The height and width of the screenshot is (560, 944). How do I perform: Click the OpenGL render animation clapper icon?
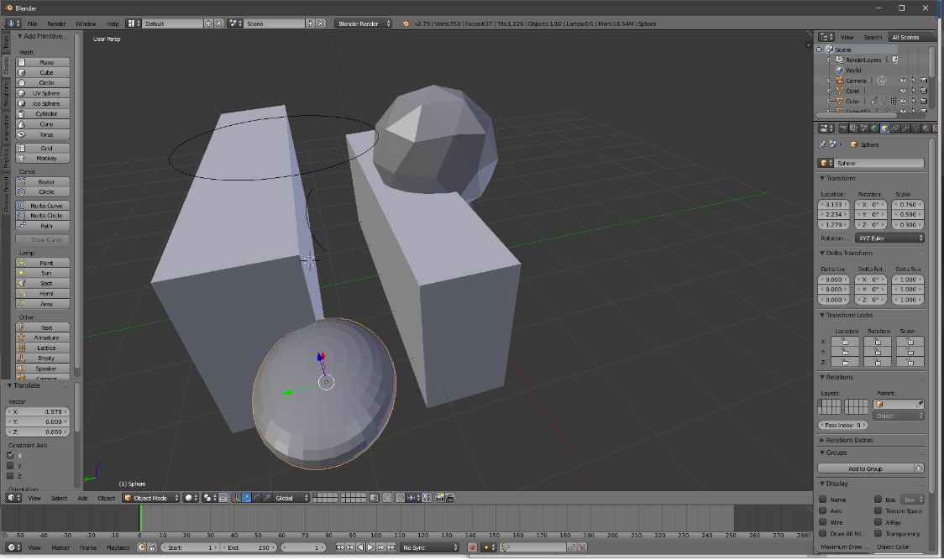pos(449,498)
